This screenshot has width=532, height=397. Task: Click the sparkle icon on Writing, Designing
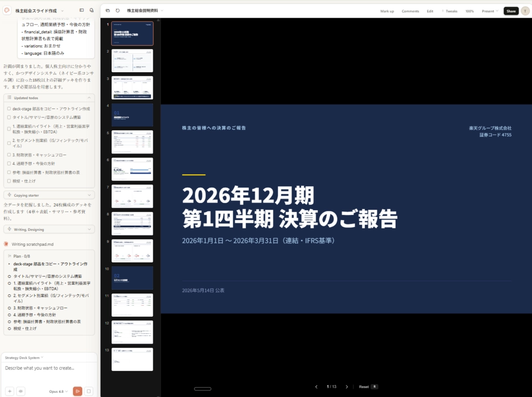click(x=9, y=229)
